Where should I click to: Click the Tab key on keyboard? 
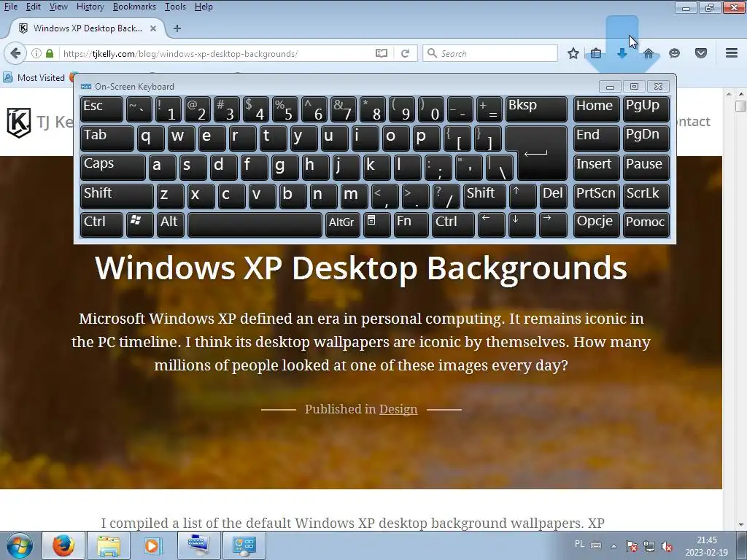pos(107,138)
